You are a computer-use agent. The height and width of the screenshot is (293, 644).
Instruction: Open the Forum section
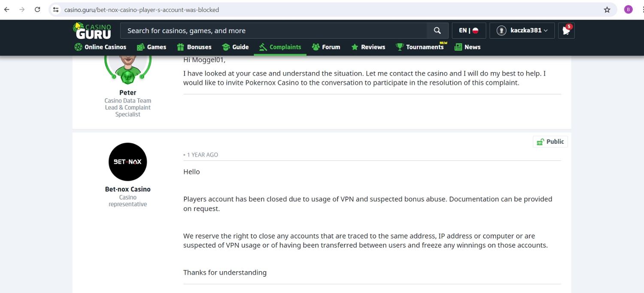pos(326,47)
